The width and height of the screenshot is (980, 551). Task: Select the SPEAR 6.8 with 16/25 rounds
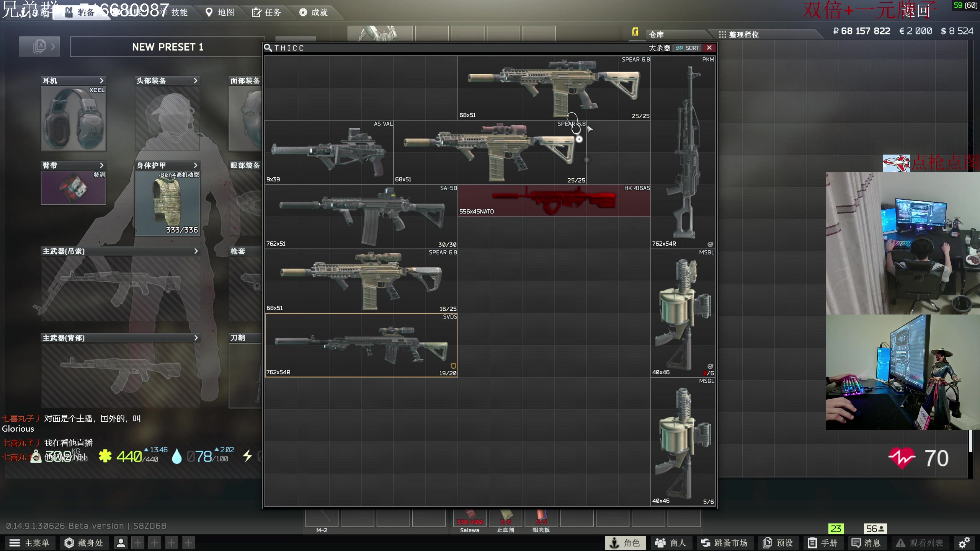(x=361, y=281)
